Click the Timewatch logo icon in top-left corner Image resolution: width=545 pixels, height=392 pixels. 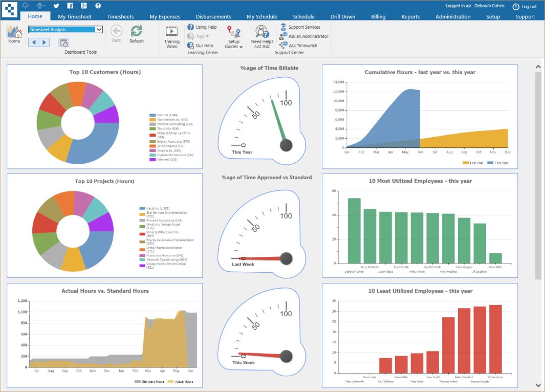click(x=10, y=10)
